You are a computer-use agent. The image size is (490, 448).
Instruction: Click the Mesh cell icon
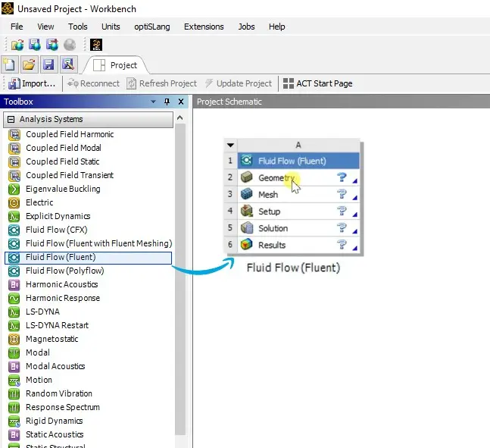[247, 194]
